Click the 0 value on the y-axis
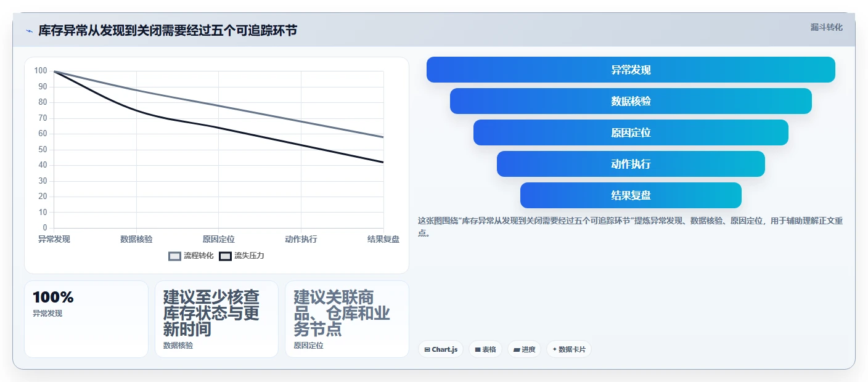 44,228
